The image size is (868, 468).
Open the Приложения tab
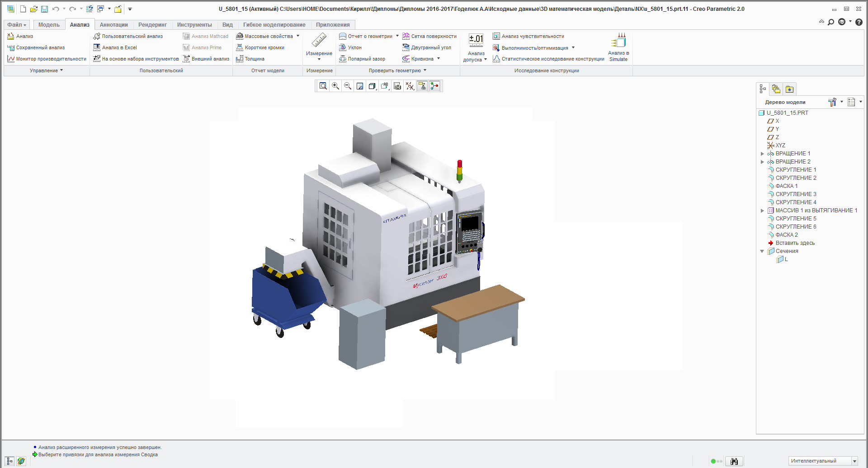point(333,25)
